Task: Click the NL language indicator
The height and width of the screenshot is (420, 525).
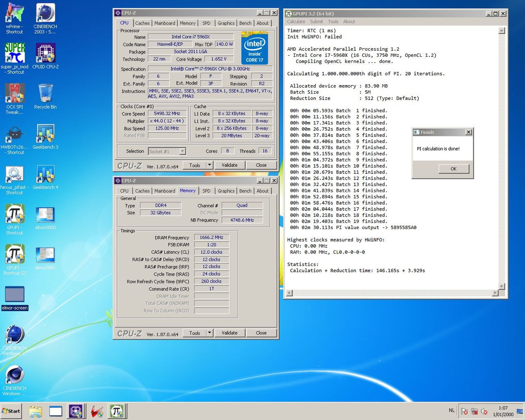Action: click(451, 410)
